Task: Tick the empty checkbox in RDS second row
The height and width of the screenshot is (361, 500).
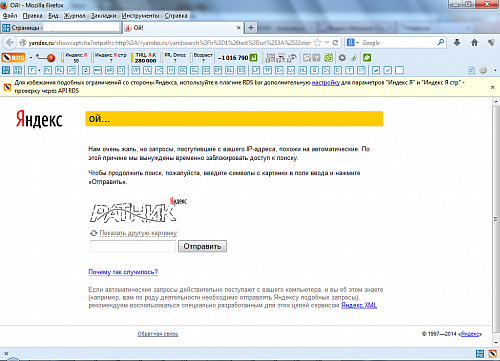Action: click(399, 70)
